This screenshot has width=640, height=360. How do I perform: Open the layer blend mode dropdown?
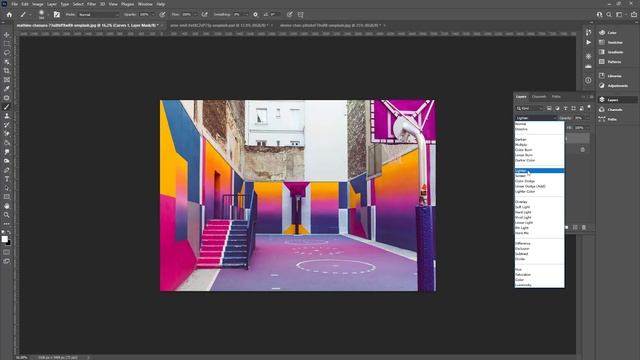(536, 118)
